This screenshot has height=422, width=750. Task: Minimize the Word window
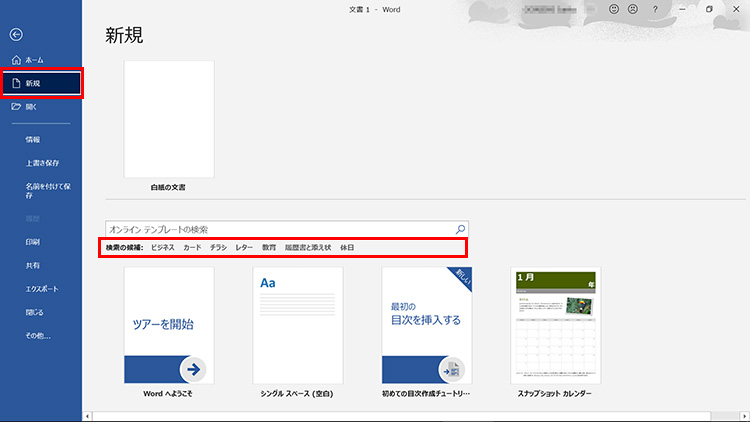click(x=682, y=9)
